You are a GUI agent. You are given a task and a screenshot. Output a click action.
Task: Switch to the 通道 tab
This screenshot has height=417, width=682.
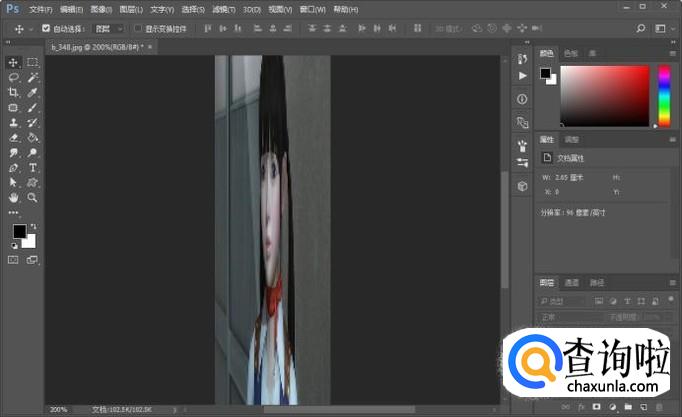[x=572, y=283]
